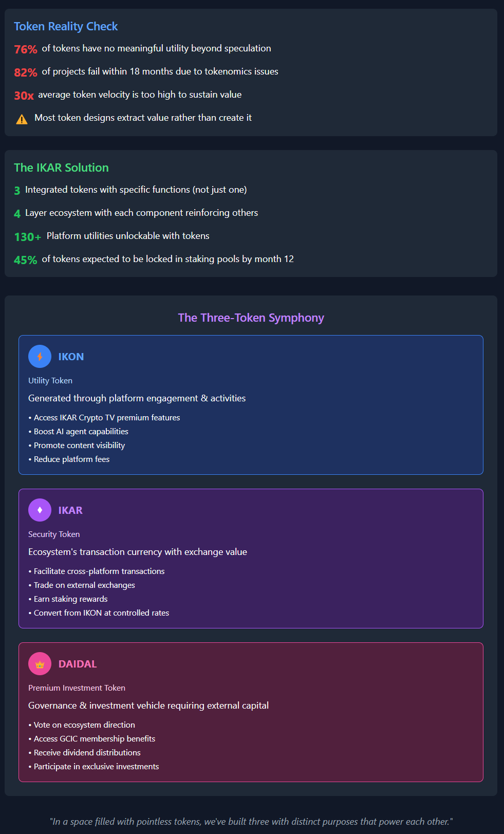The width and height of the screenshot is (504, 834).
Task: Click the IKON lightning bolt icon
Action: (40, 357)
